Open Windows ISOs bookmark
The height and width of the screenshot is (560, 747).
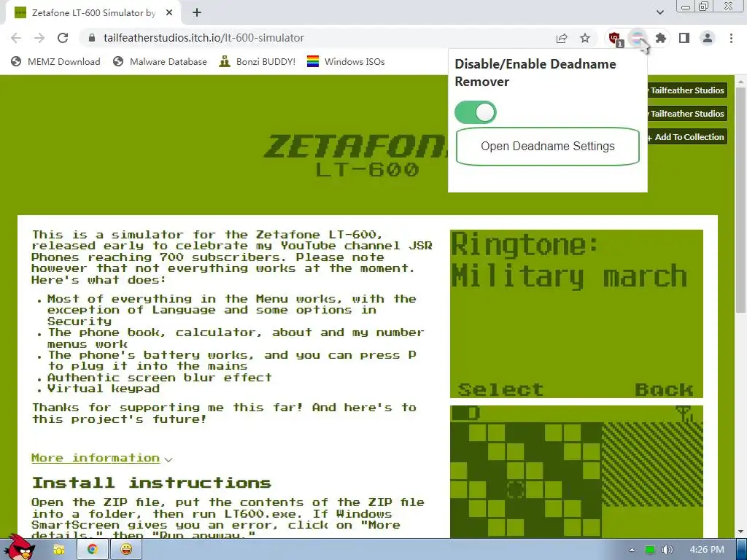tap(346, 62)
